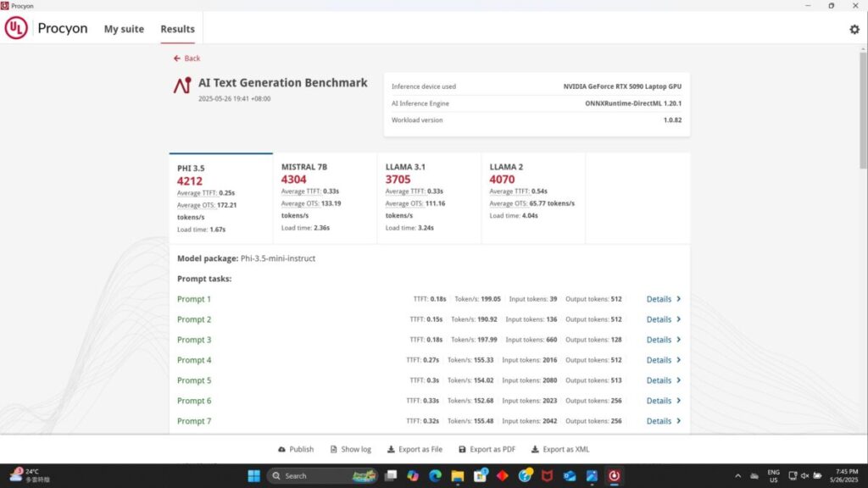Click the Export as XML download icon
The image size is (868, 488).
[x=535, y=449]
